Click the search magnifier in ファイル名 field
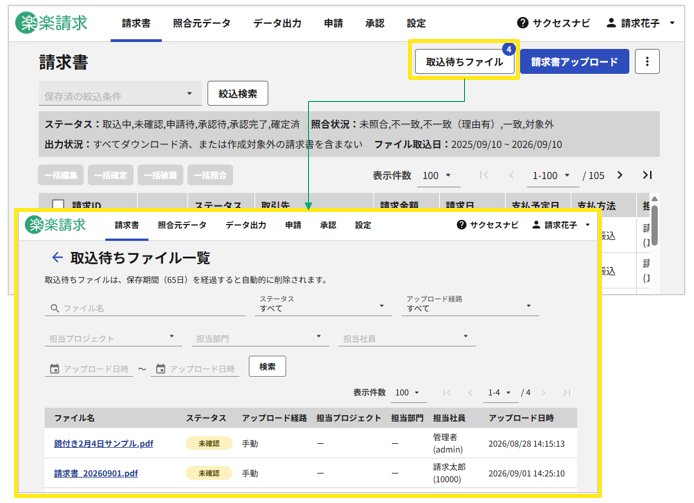The height and width of the screenshot is (503, 694). pos(54,308)
